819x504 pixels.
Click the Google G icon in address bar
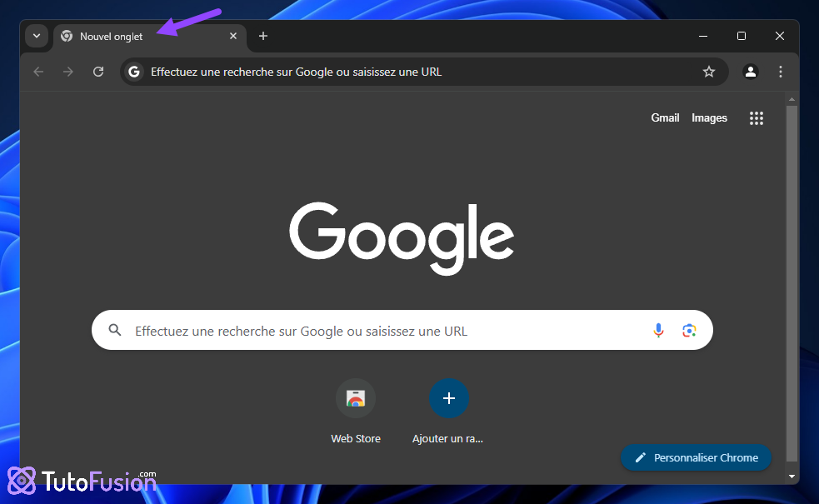coord(134,72)
